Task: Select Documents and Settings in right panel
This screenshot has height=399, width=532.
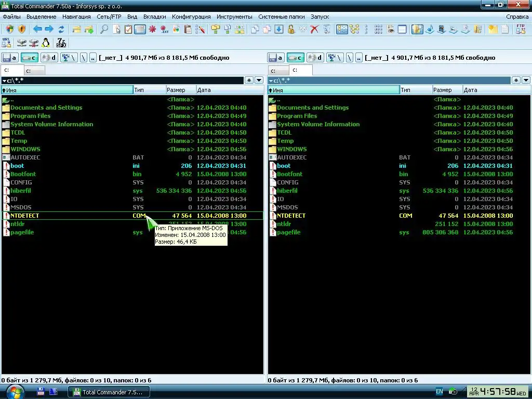Action: (398, 108)
